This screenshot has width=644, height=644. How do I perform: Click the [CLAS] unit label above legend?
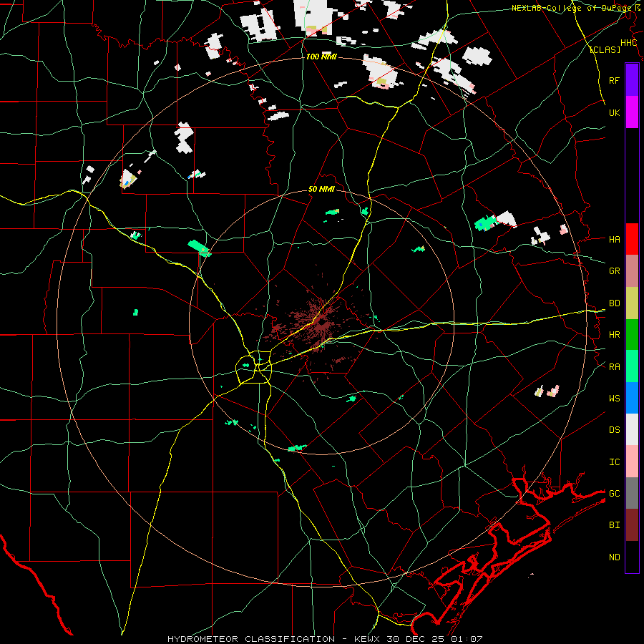[x=605, y=49]
